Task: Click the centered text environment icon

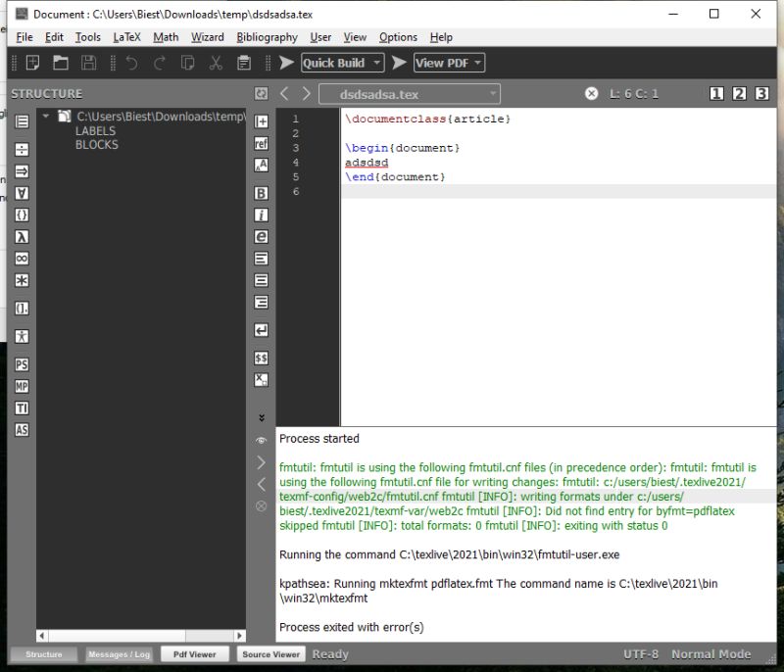Action: 261,279
